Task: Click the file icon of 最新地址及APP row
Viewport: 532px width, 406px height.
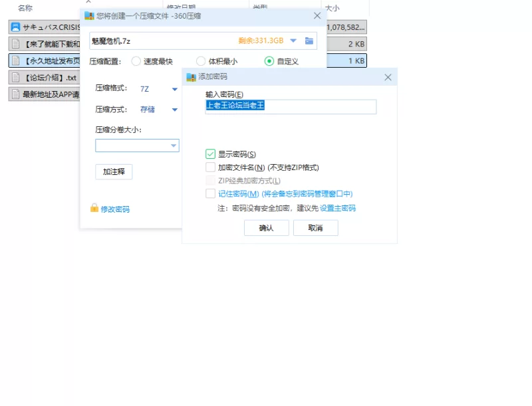Action: [x=15, y=94]
